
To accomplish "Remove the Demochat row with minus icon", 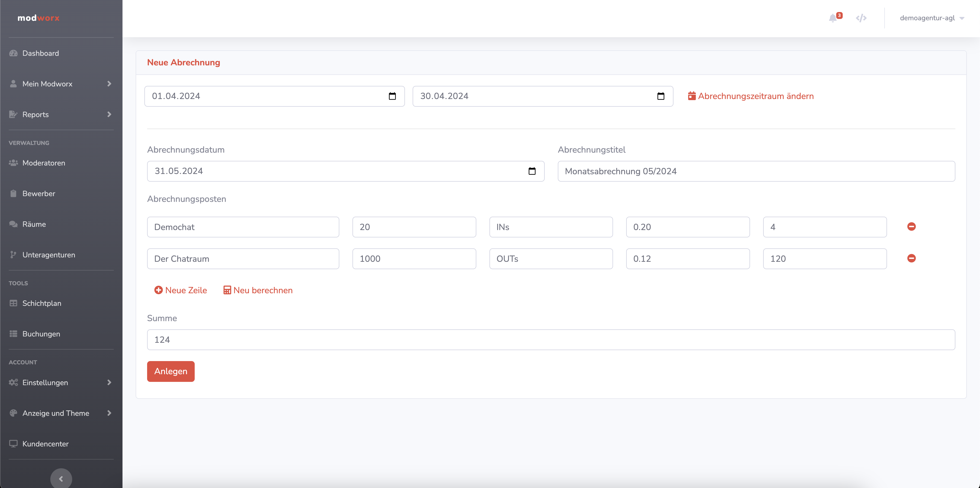I will coord(911,226).
